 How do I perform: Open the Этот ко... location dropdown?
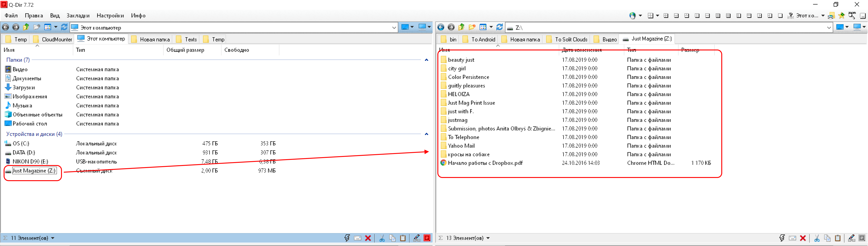pyautogui.click(x=823, y=16)
